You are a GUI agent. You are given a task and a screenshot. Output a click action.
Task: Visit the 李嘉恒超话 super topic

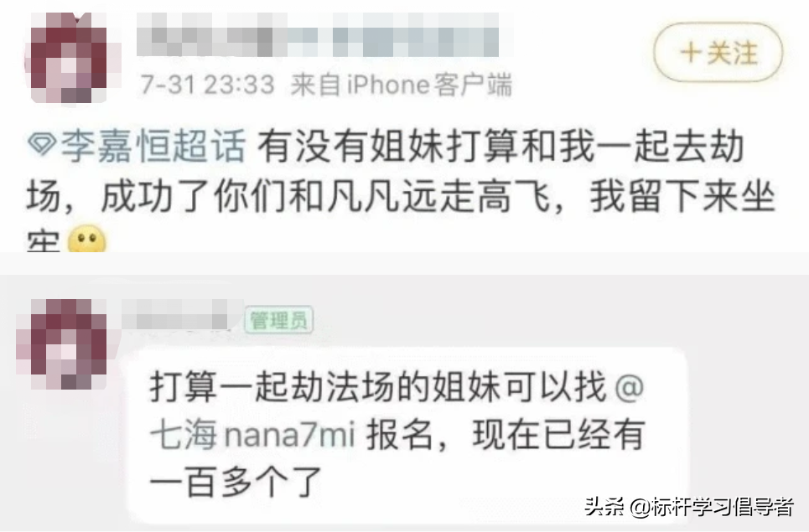pyautogui.click(x=153, y=146)
